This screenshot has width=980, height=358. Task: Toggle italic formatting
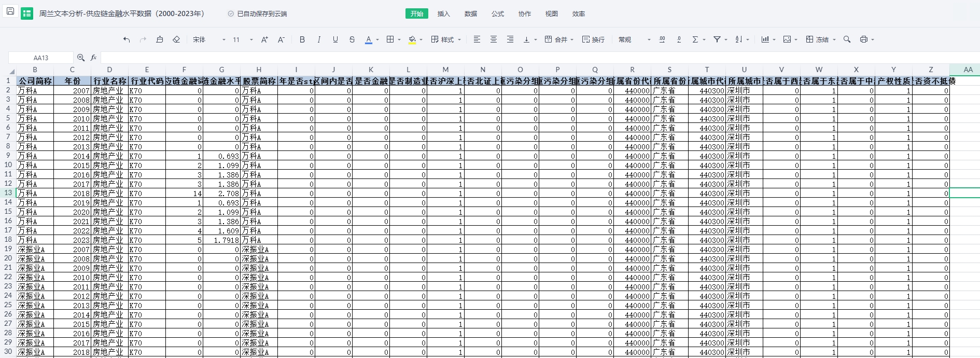(x=319, y=39)
